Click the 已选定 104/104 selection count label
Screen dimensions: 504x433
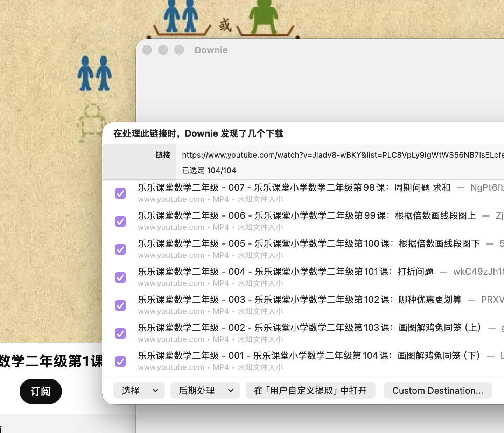tap(209, 170)
